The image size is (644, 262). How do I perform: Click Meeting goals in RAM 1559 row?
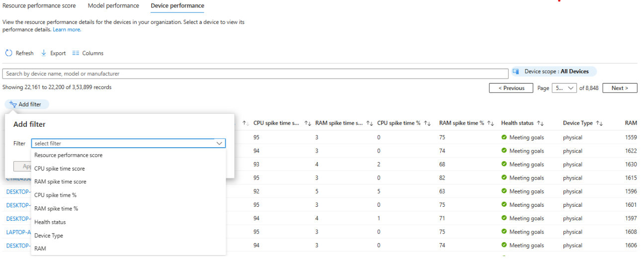(x=526, y=137)
